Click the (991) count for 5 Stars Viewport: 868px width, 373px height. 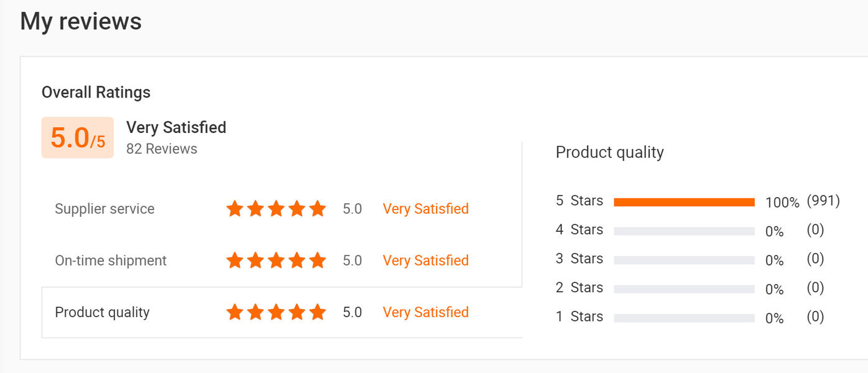tap(823, 201)
